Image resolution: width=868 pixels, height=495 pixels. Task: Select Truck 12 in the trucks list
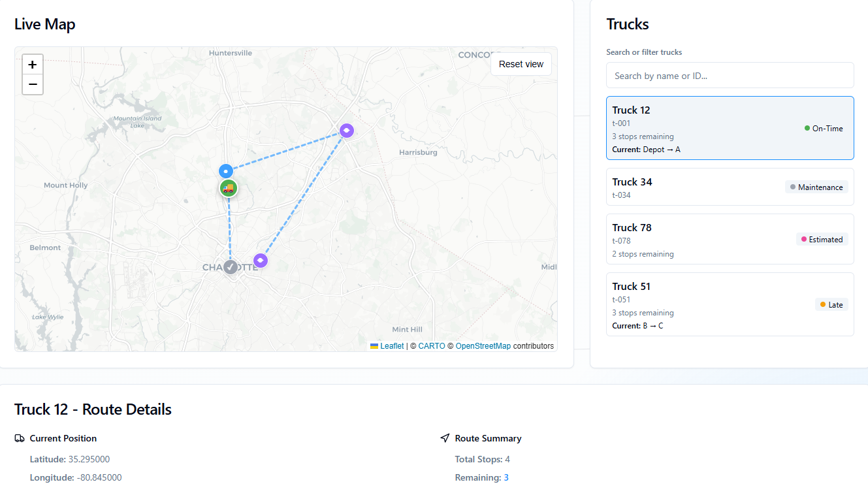click(x=730, y=128)
